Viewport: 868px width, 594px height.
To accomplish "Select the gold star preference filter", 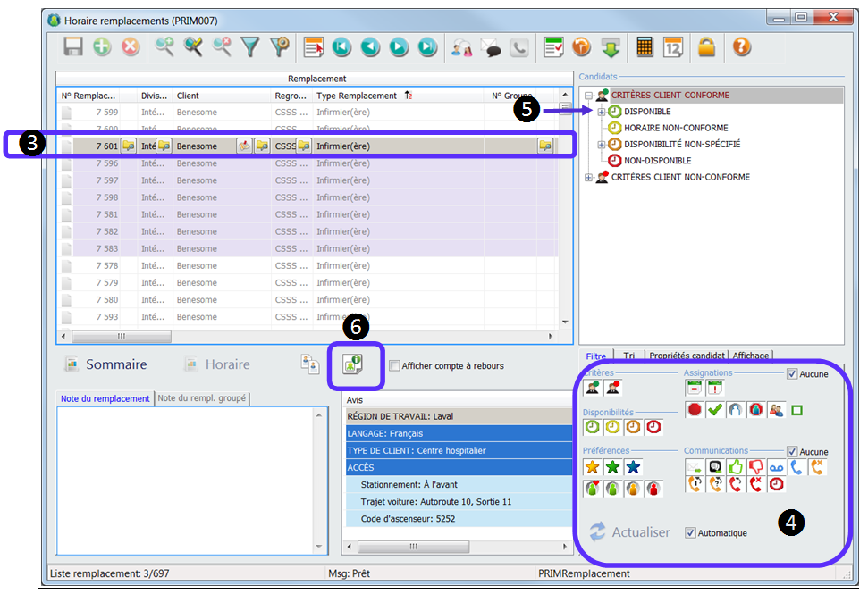I will tap(592, 466).
